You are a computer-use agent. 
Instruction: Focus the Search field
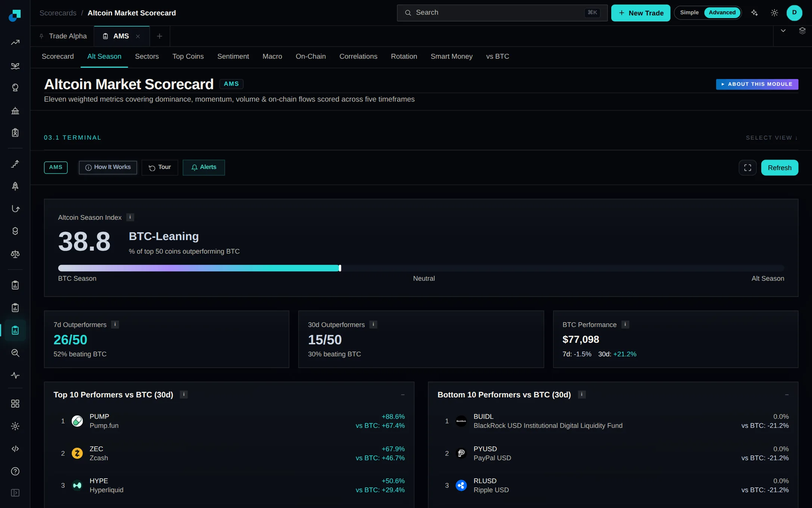(x=502, y=13)
